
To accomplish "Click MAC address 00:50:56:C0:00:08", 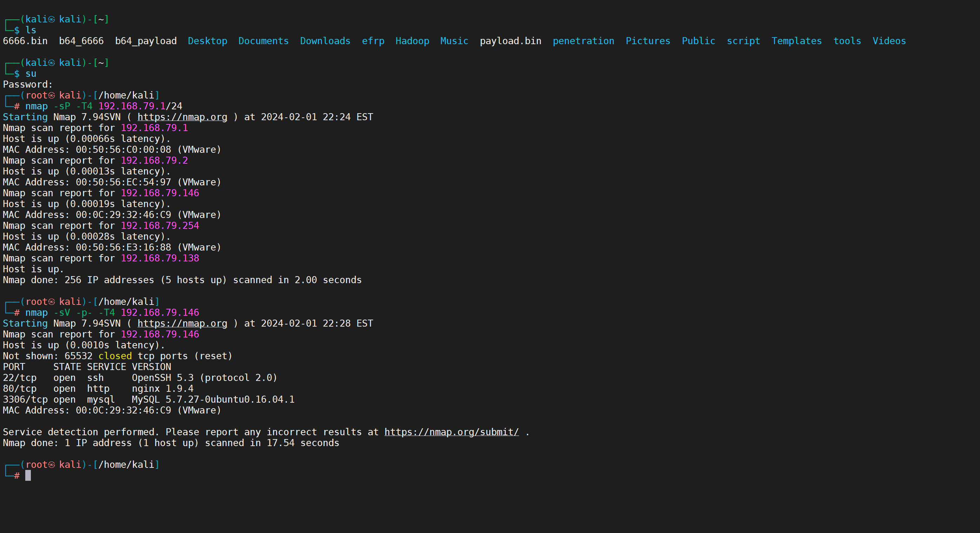I will (123, 150).
